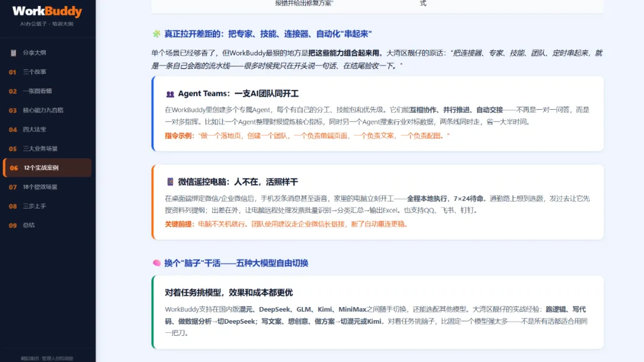This screenshot has width=644, height=362.
Task: Select the active 06 12个实战案例 item
Action: coord(47,168)
